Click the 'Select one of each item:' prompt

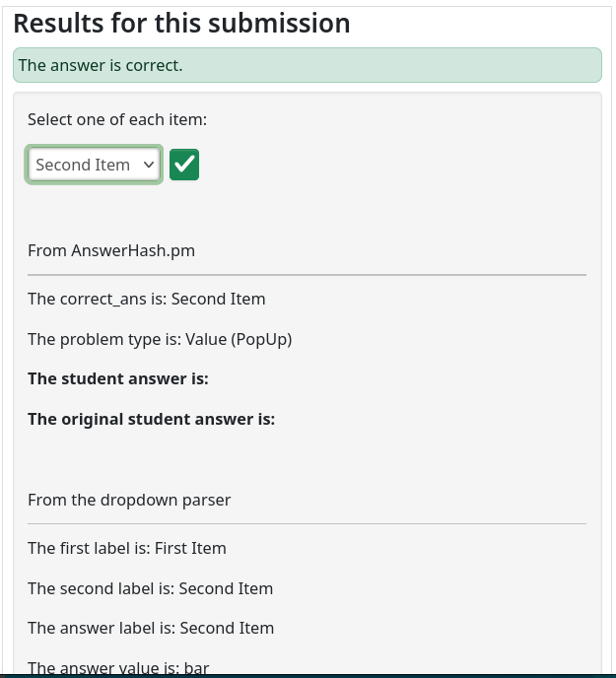[x=117, y=119]
